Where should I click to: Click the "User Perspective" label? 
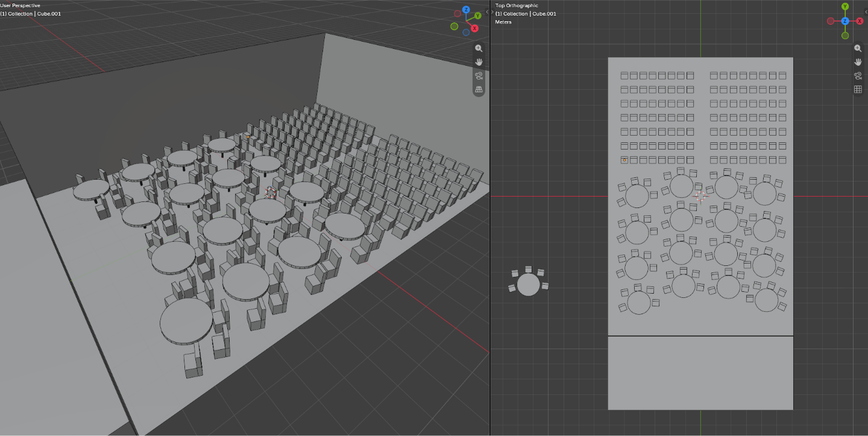(20, 5)
